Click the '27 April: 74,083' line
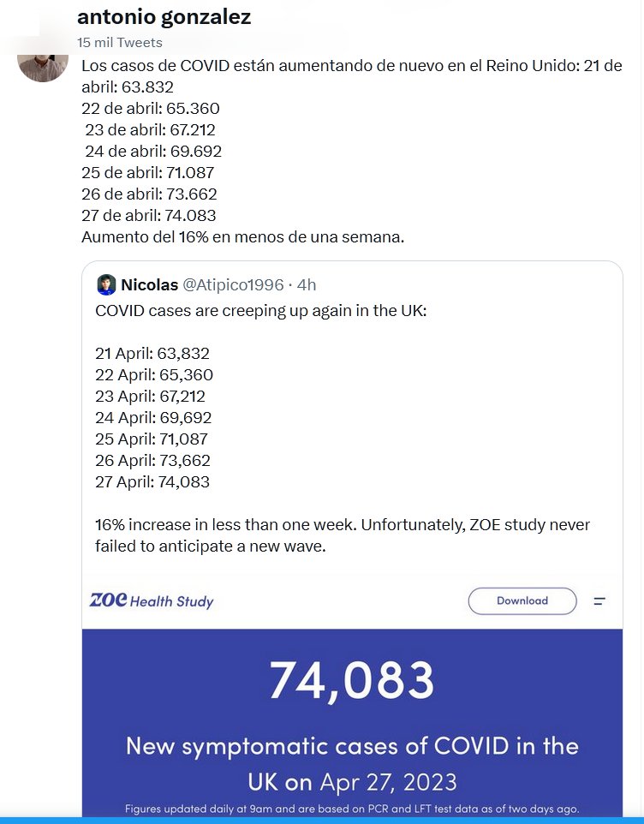644x824 pixels. click(x=152, y=482)
